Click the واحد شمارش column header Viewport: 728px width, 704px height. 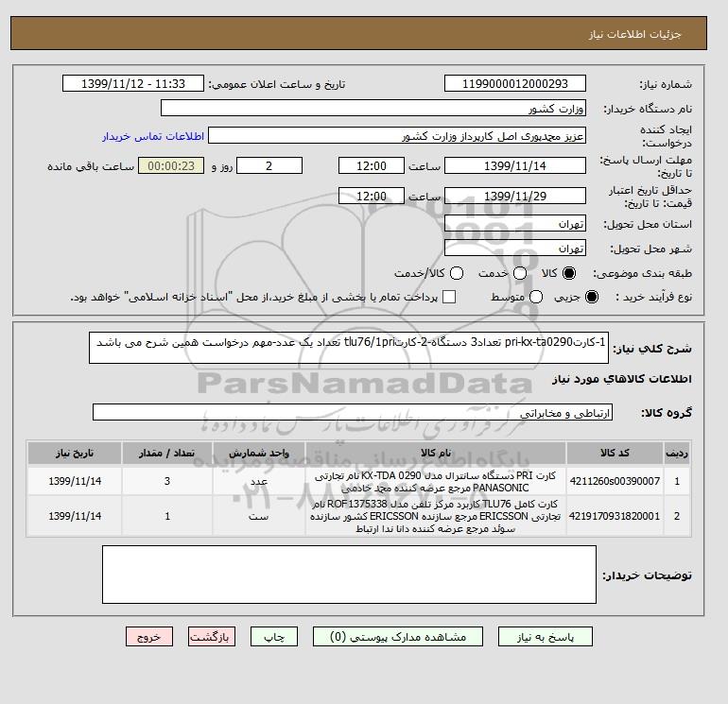259,453
